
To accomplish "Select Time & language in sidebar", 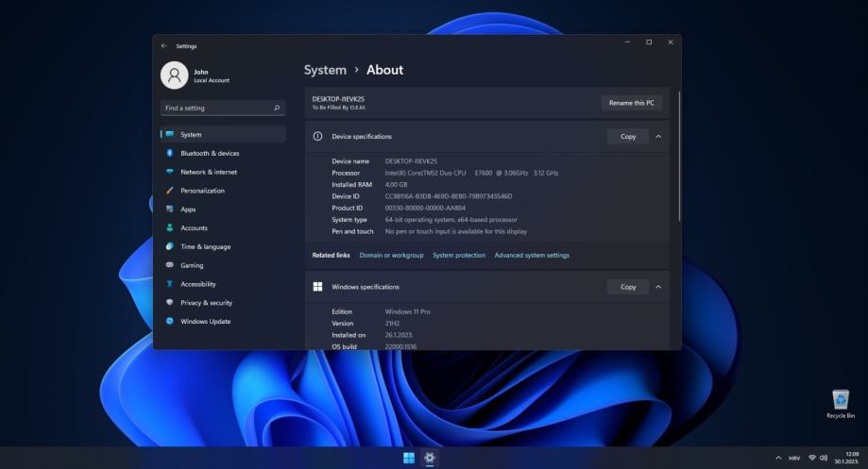I will pyautogui.click(x=205, y=246).
